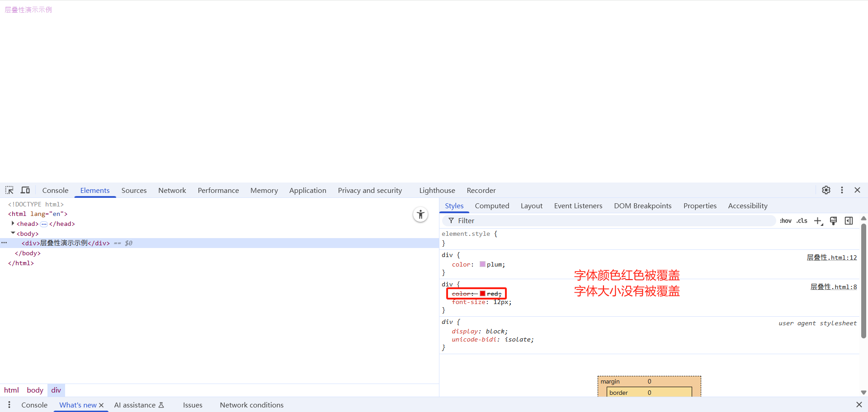
Task: Open the DevTools three-dot customize menu
Action: point(842,190)
